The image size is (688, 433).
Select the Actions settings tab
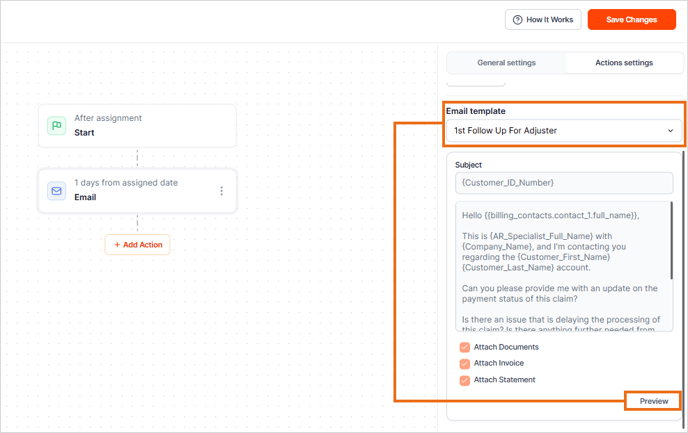pos(624,63)
